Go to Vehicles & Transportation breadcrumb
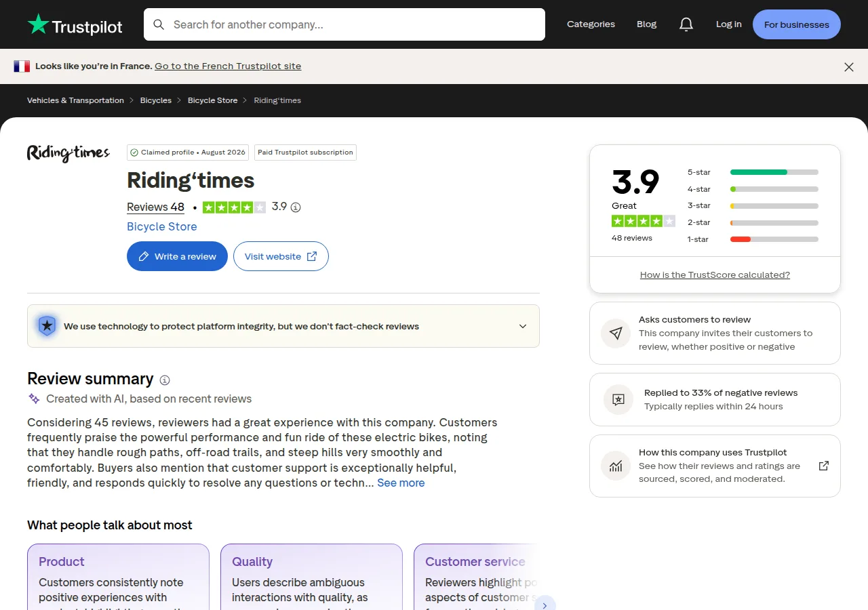The width and height of the screenshot is (868, 610). click(x=75, y=100)
